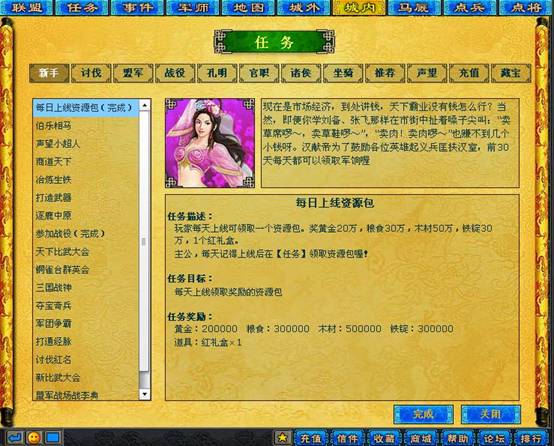Open the 点将 top menu
This screenshot has width=554, height=446.
[x=526, y=7]
